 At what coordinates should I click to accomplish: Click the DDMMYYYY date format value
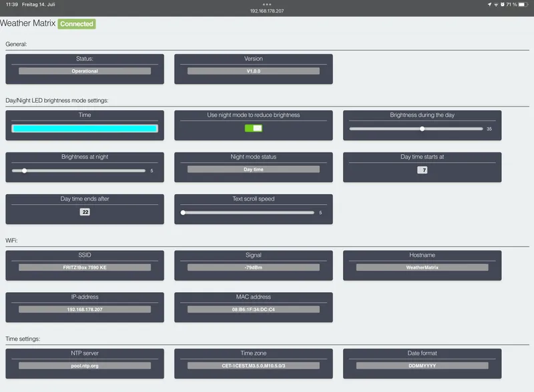(423, 366)
